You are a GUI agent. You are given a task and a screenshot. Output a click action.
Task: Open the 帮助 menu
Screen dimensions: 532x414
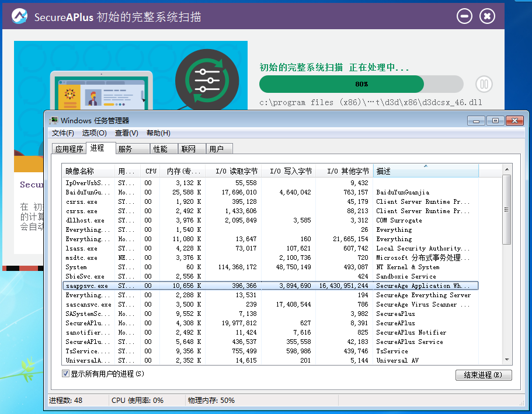coord(158,133)
